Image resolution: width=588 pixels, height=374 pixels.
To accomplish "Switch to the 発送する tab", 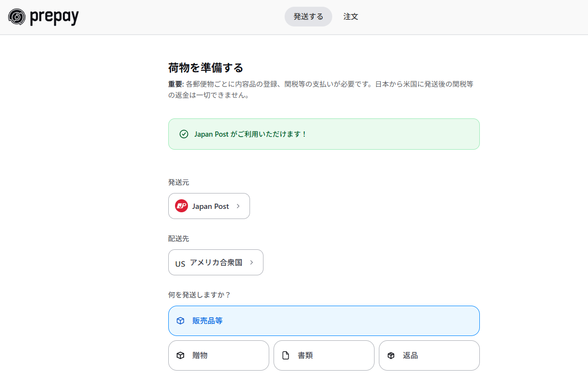I will click(308, 16).
